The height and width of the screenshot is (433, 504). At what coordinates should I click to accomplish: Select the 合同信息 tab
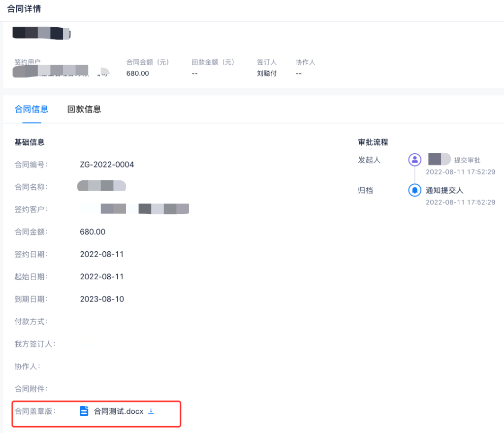tap(31, 109)
